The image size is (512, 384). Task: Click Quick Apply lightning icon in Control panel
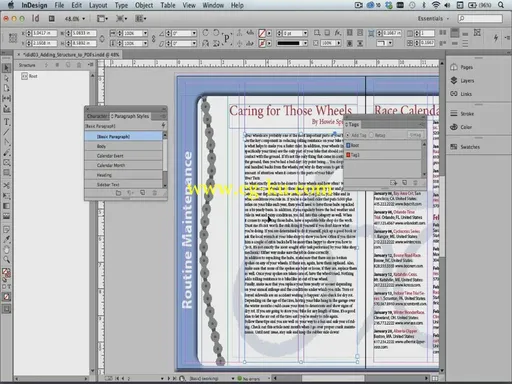click(496, 38)
